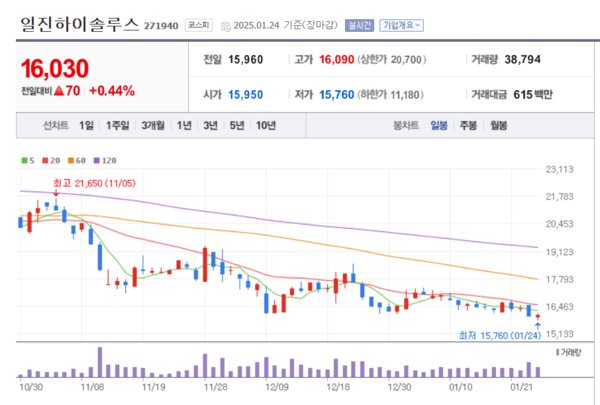Click the 최저 15,760 (01/24) marker
The image size is (600, 405).
coord(500,336)
